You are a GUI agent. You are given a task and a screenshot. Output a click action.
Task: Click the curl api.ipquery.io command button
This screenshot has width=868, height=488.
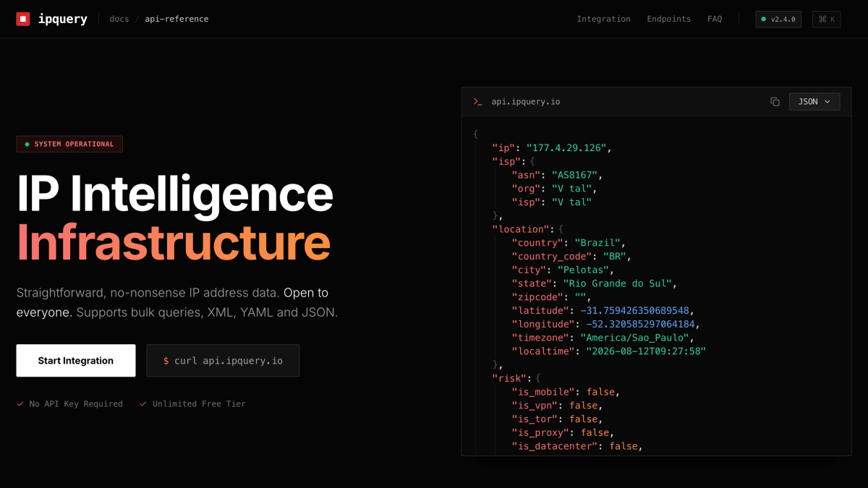click(x=223, y=361)
